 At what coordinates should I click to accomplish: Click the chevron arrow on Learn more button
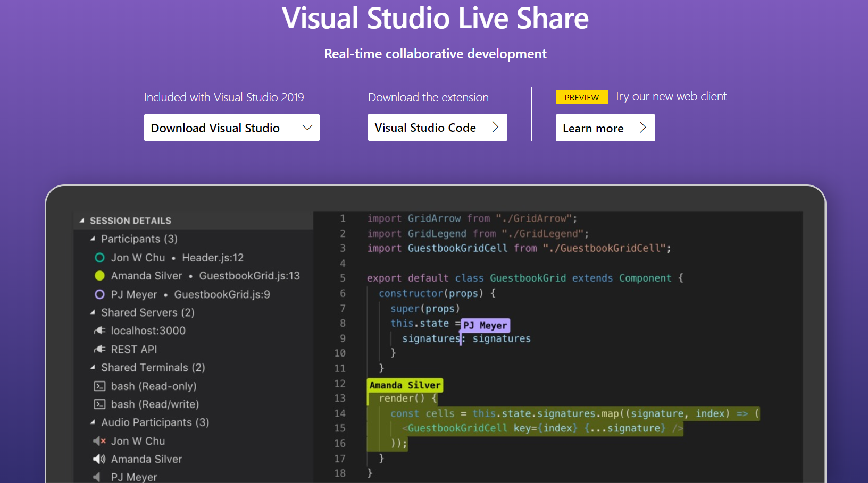[643, 128]
